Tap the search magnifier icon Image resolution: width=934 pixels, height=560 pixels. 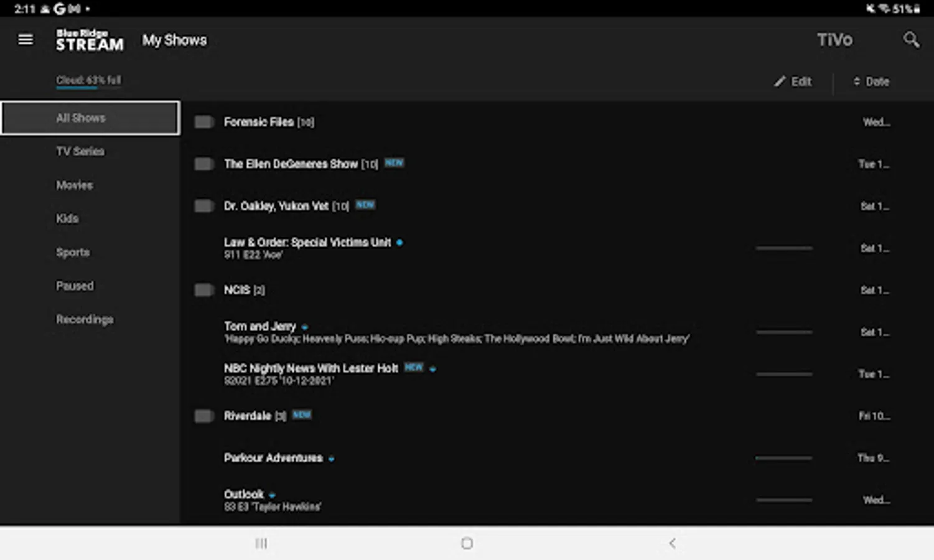(x=911, y=40)
